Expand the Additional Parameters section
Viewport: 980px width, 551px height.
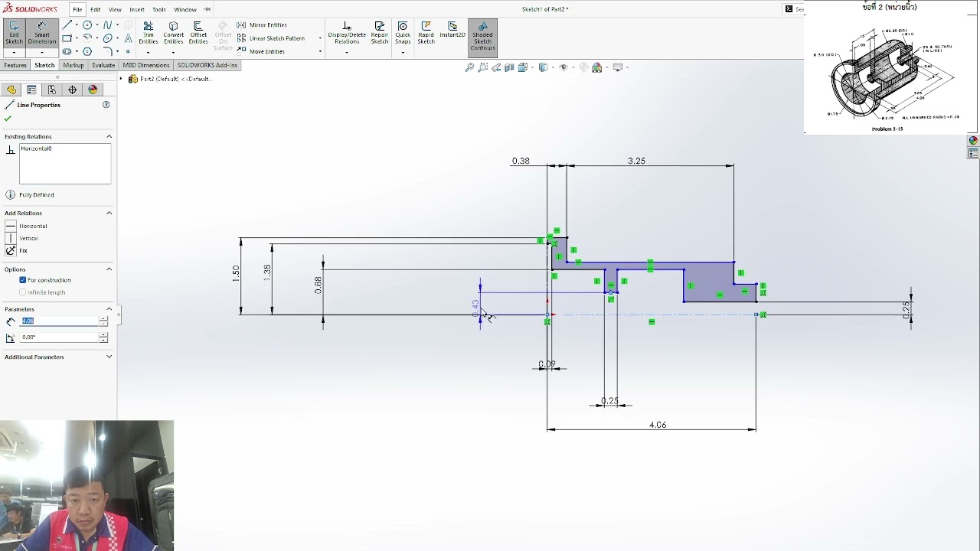[x=109, y=357]
